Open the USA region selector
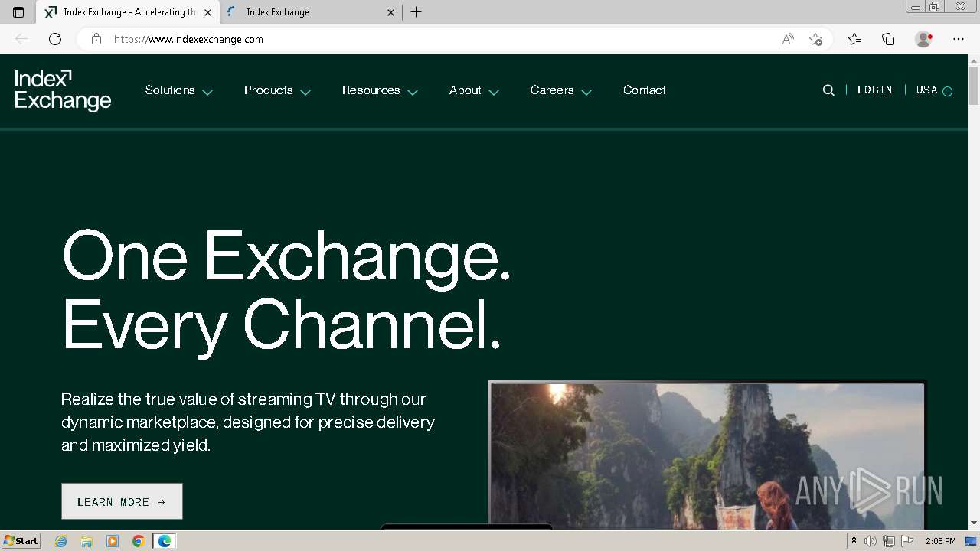This screenshot has width=980, height=551. coord(934,90)
